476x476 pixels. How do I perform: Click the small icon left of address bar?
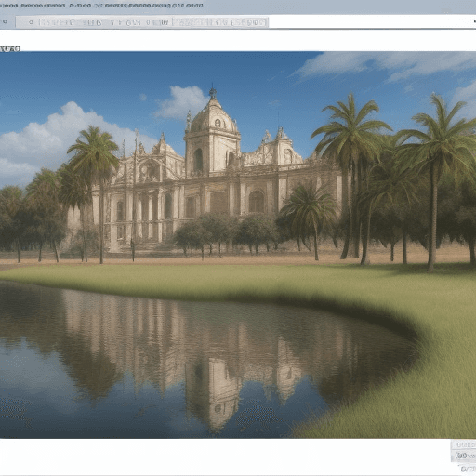click(5, 22)
